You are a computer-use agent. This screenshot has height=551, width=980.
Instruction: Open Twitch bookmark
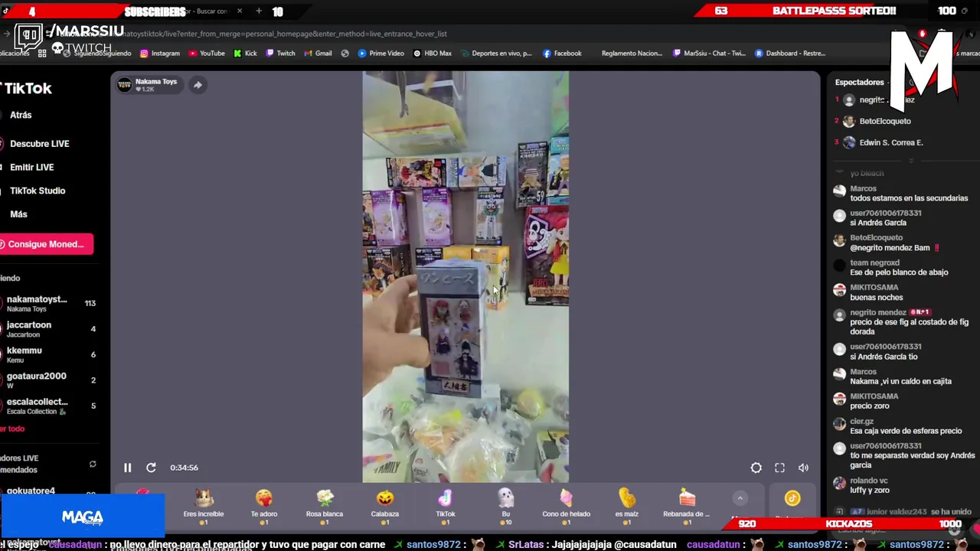(280, 54)
